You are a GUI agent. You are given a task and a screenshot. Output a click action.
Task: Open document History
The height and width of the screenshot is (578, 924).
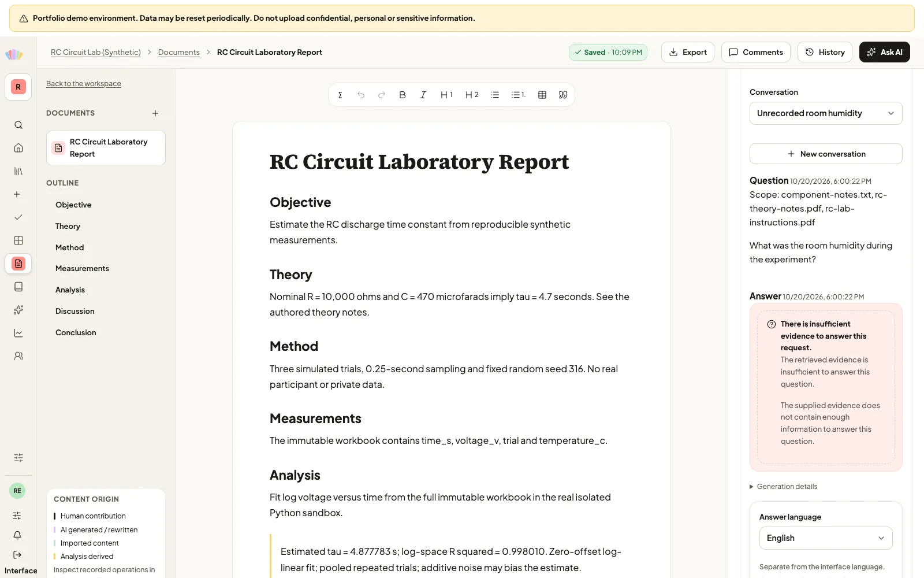coord(825,52)
